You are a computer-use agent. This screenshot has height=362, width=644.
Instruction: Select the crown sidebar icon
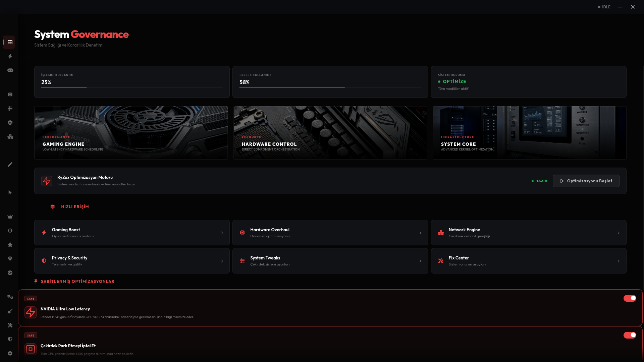click(10, 217)
